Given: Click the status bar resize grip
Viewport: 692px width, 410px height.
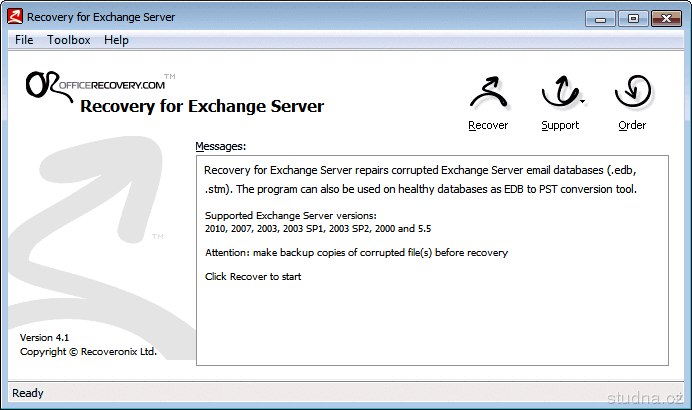Looking at the screenshot, I should (x=683, y=401).
